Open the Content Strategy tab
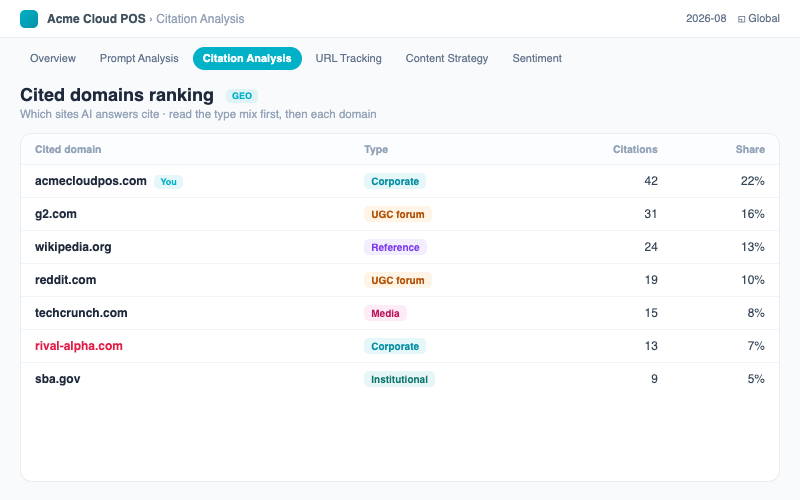This screenshot has width=800, height=500. tap(447, 58)
